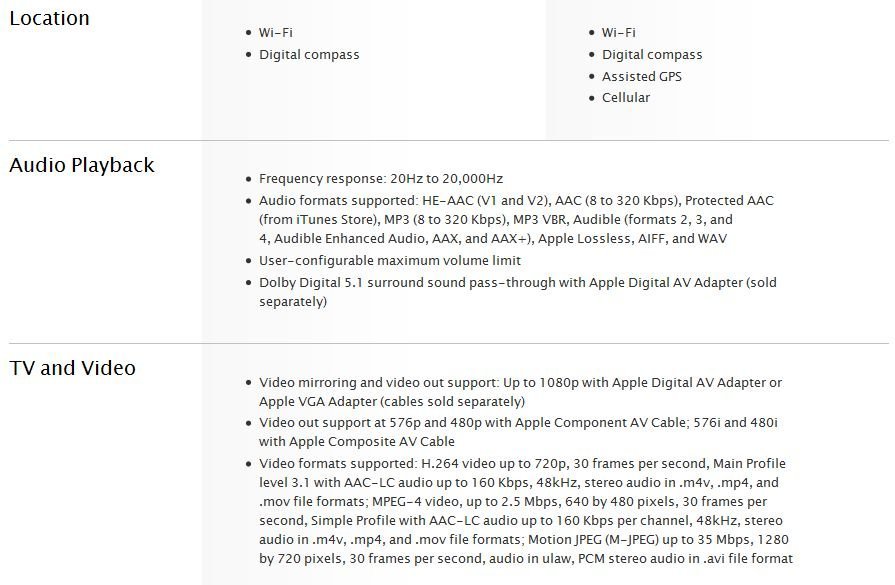Click the Digital compass item above Assisted GPS
Screen dimensions: 895x585
click(x=652, y=55)
